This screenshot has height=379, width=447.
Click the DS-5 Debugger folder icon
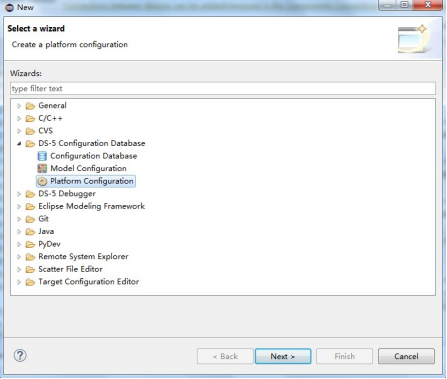coord(30,194)
